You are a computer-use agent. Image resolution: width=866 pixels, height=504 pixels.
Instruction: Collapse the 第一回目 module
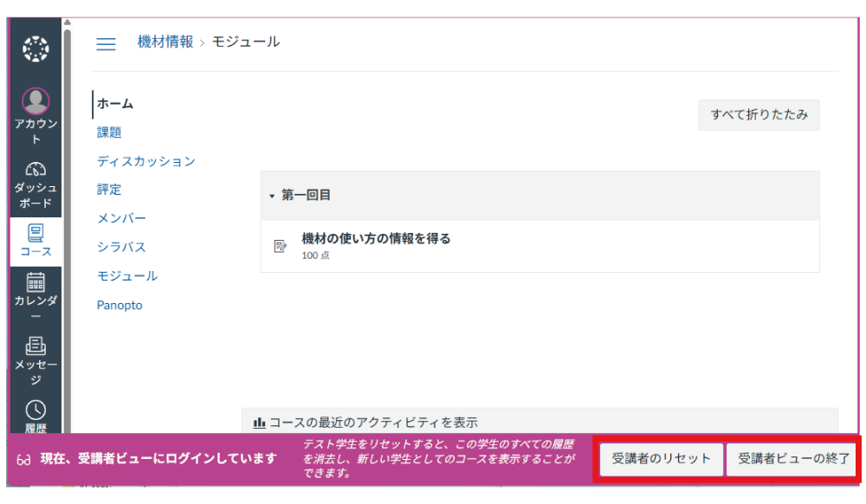271,196
